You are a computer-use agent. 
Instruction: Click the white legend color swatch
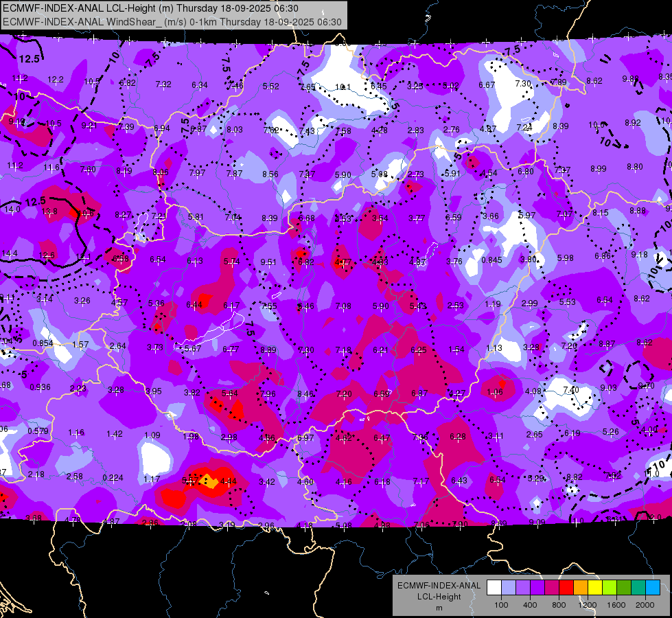tap(494, 588)
